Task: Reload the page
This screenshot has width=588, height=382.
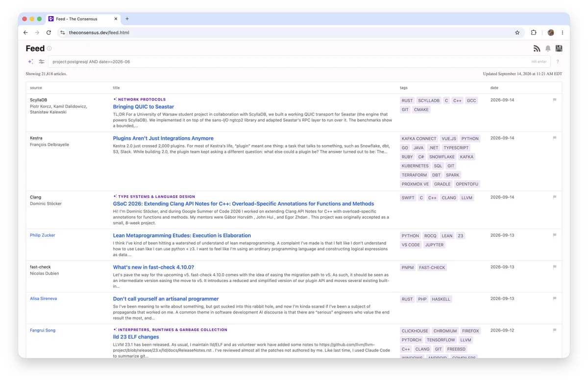Action: 49,33
